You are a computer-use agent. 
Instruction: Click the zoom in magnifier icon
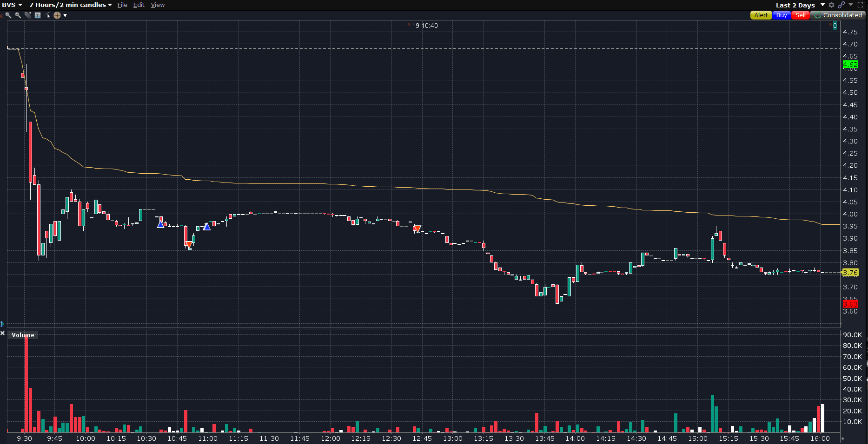8,15
